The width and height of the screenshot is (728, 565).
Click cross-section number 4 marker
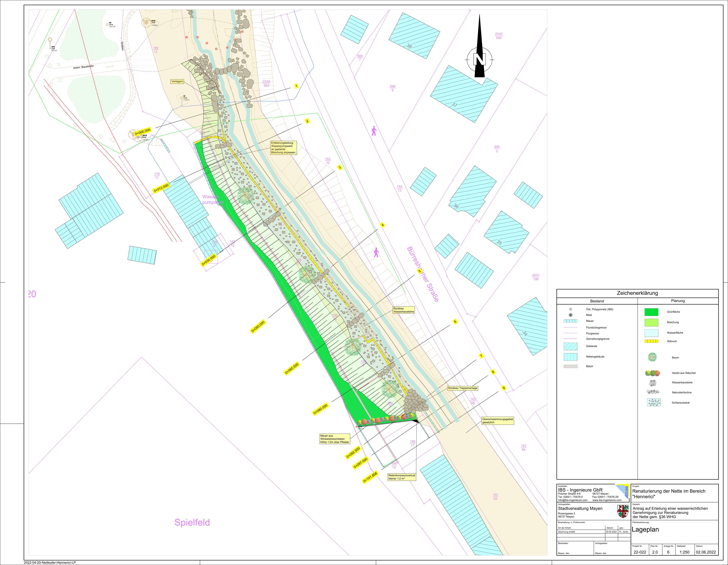click(x=383, y=225)
